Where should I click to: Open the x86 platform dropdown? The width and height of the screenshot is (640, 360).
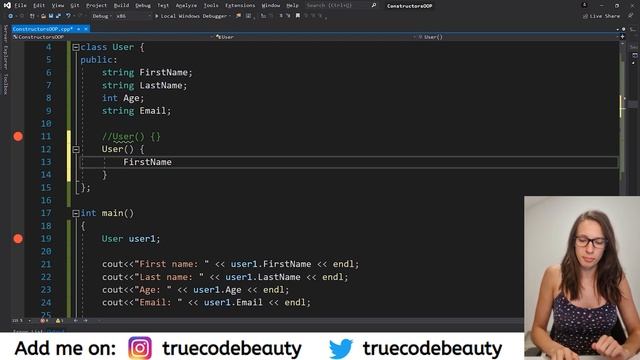pyautogui.click(x=133, y=16)
